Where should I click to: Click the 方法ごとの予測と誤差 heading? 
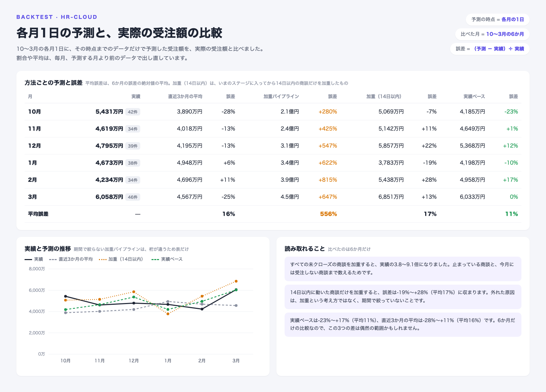click(x=54, y=83)
